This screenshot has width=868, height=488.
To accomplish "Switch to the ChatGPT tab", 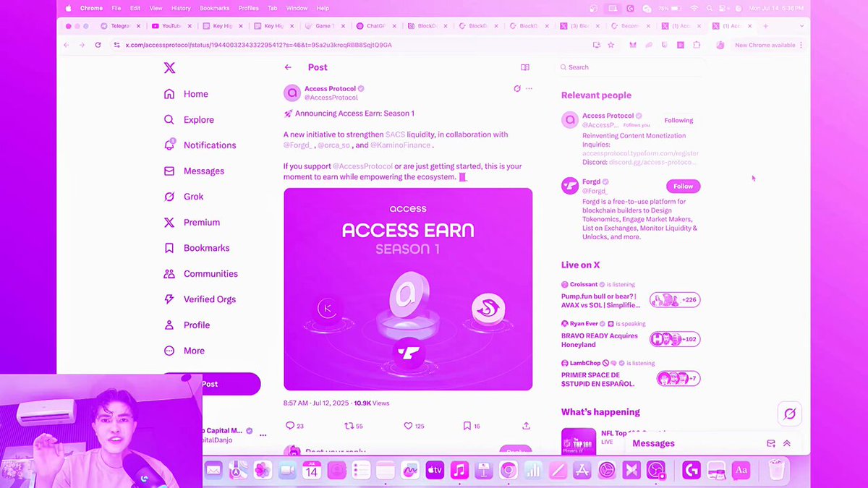I will tap(376, 26).
